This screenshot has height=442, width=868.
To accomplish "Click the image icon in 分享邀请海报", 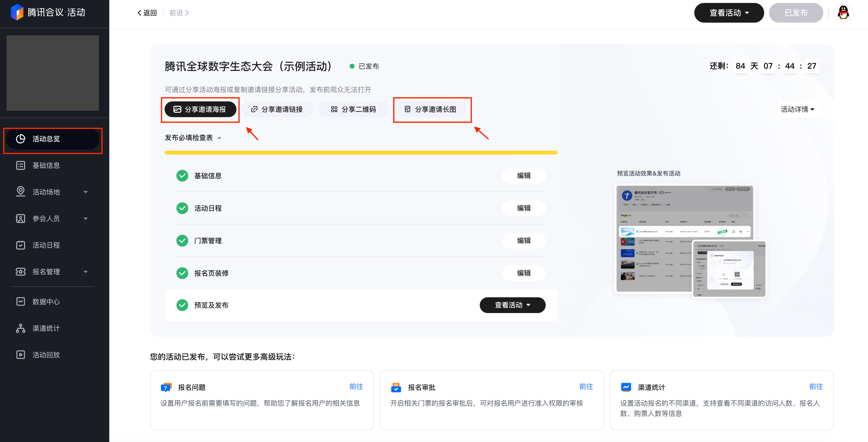I will coord(177,109).
